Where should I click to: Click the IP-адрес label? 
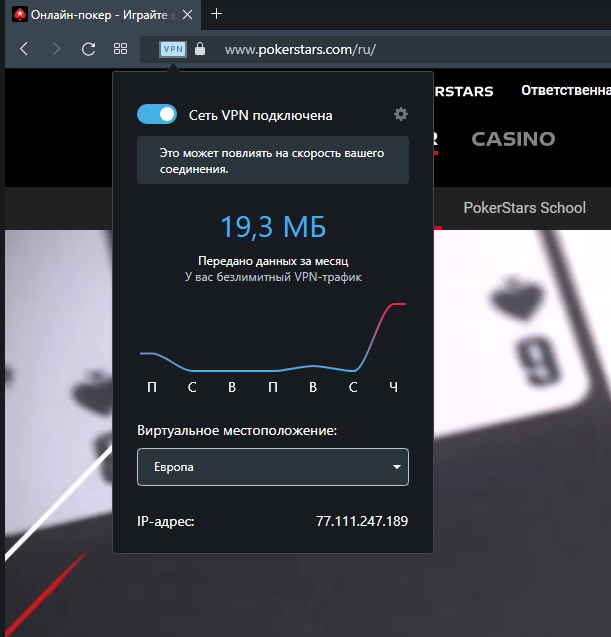[x=166, y=521]
